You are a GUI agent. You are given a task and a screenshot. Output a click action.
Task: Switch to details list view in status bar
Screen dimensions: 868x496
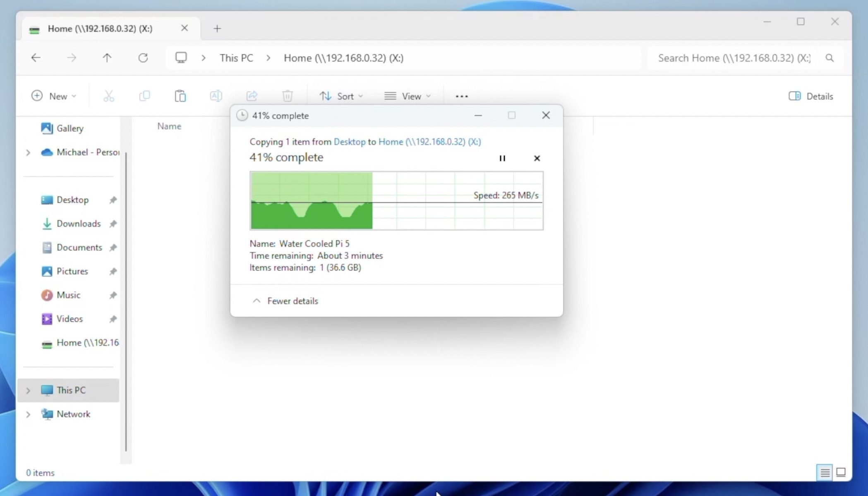(825, 472)
